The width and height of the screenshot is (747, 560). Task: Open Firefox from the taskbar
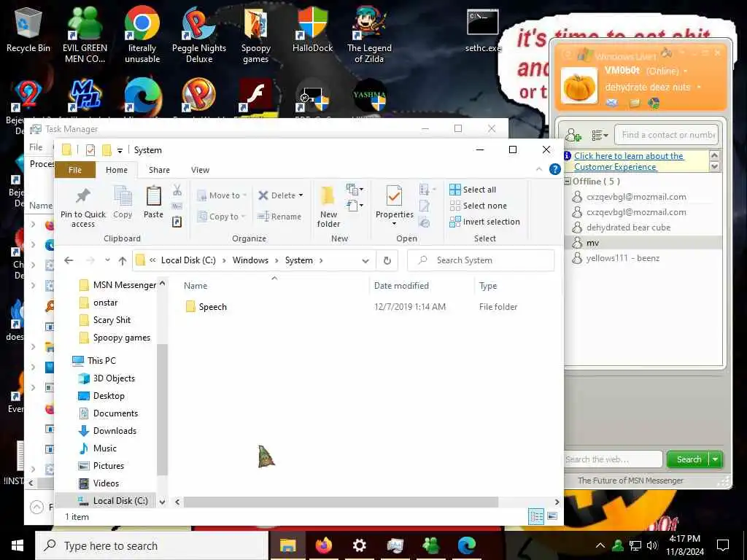323,545
